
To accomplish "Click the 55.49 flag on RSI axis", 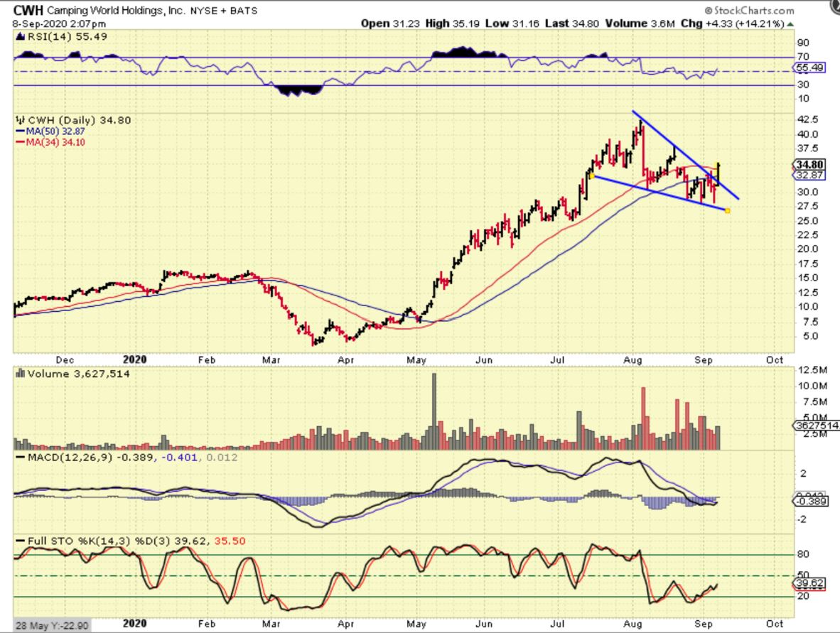I will (809, 67).
